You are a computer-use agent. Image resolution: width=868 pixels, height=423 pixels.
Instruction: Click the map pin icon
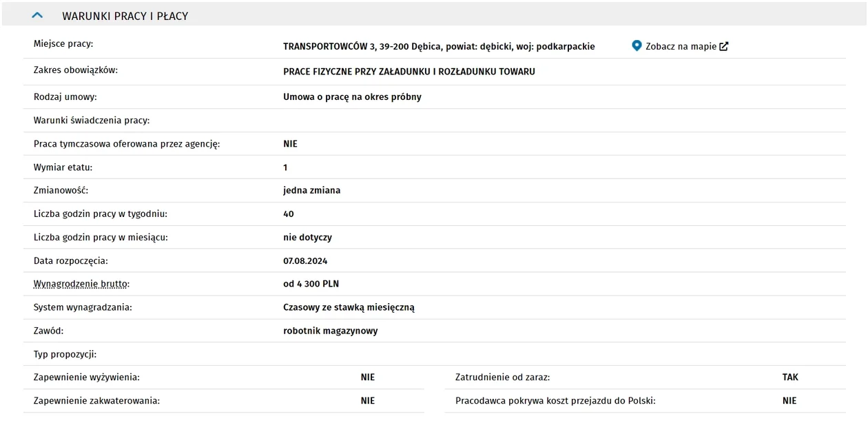637,46
